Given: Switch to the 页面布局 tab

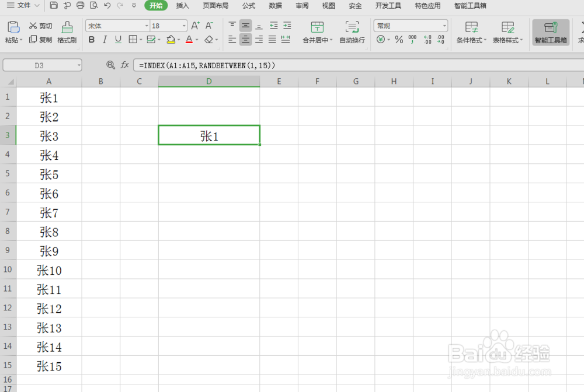Looking at the screenshot, I should pyautogui.click(x=215, y=6).
